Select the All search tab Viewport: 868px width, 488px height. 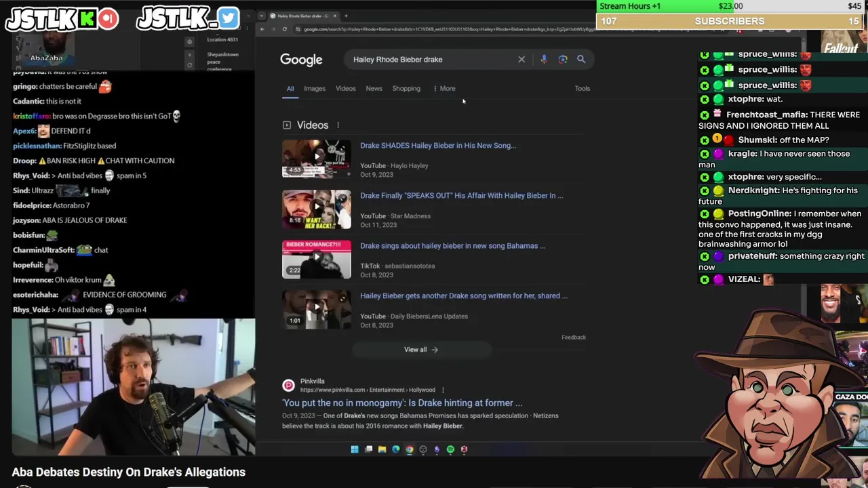click(x=290, y=89)
